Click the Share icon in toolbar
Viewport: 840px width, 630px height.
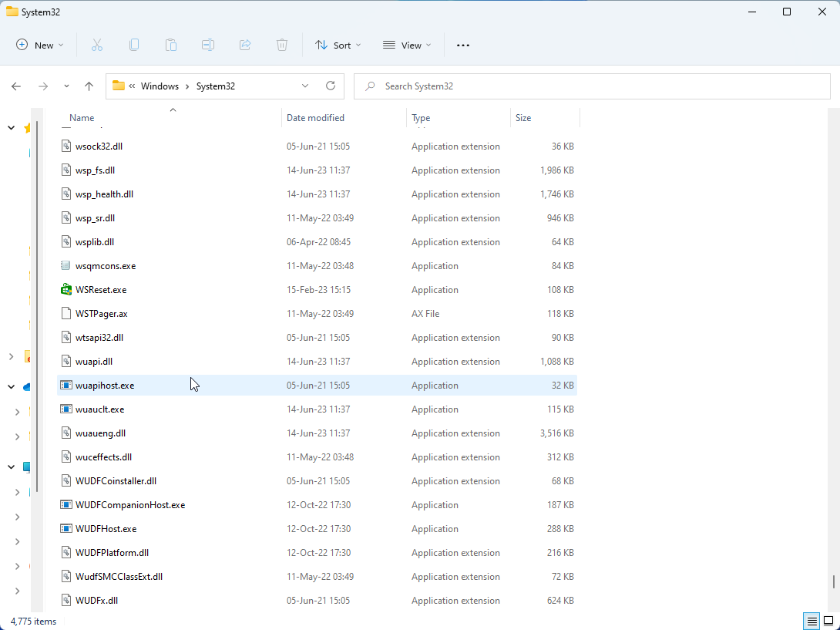(245, 45)
